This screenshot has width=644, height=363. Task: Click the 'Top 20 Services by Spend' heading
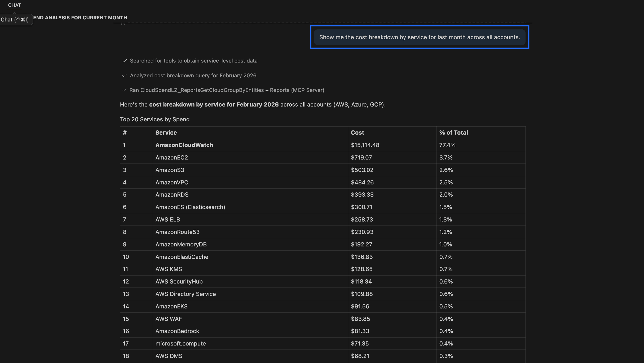pyautogui.click(x=155, y=119)
